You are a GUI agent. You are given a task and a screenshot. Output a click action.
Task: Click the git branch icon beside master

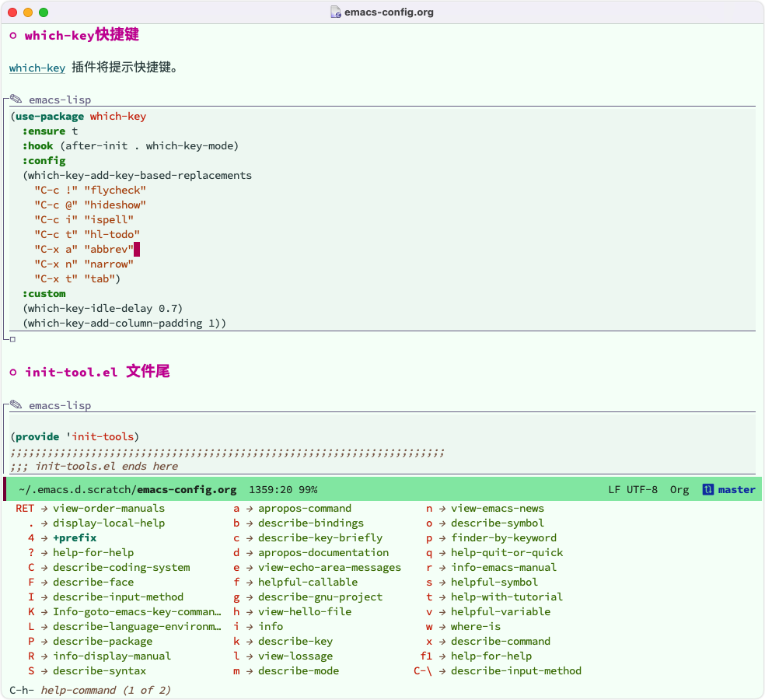708,489
